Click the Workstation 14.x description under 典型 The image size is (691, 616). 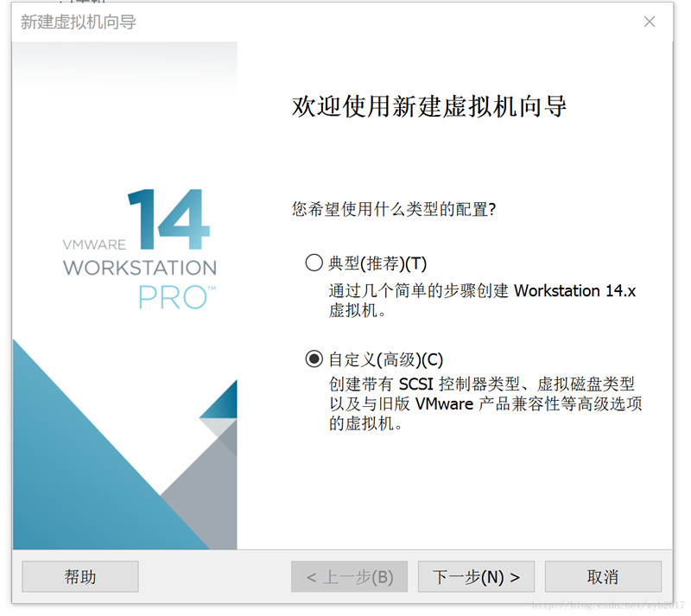[x=481, y=300]
